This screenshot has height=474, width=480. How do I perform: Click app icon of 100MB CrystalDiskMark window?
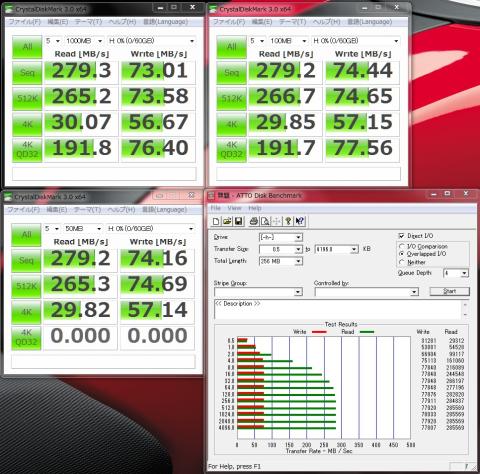click(x=213, y=10)
